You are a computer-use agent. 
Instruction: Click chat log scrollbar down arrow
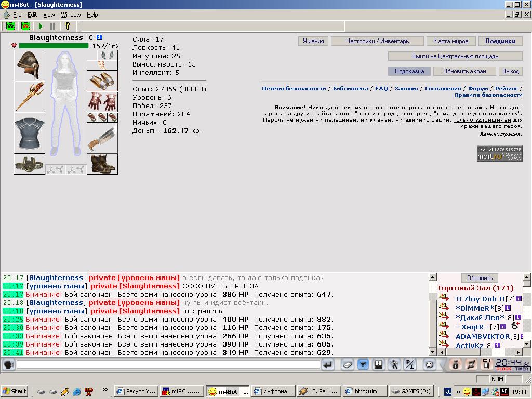433,352
